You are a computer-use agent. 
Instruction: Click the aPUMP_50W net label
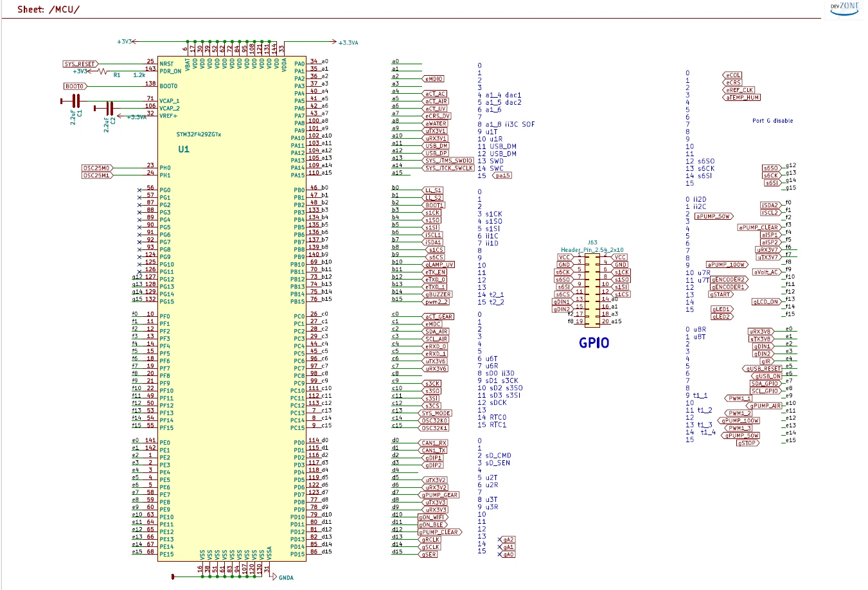point(714,217)
